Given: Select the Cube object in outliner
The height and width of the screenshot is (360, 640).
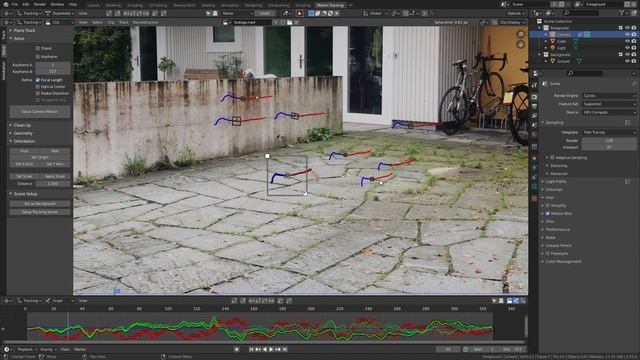Looking at the screenshot, I should [x=562, y=41].
